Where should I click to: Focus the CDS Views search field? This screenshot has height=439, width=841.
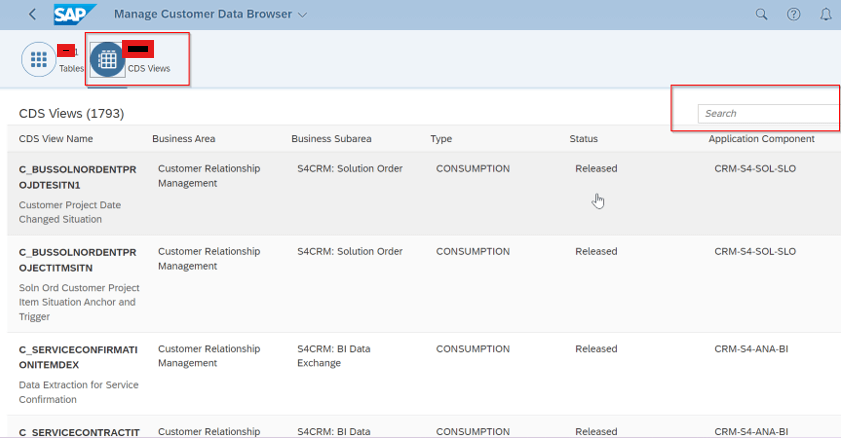coord(769,114)
